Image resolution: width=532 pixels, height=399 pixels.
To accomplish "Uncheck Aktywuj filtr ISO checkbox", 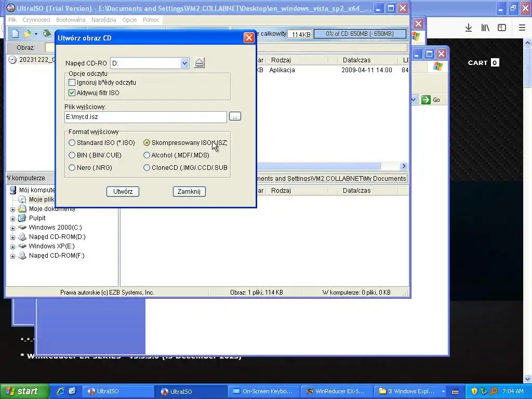I will click(72, 92).
